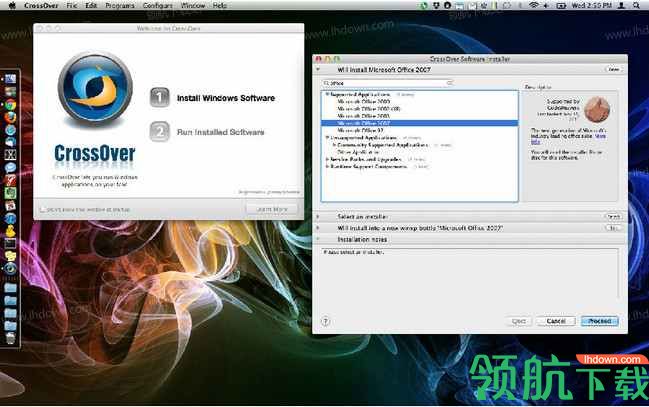Collapse the Installation notes section
649x407 pixels.
click(x=318, y=239)
